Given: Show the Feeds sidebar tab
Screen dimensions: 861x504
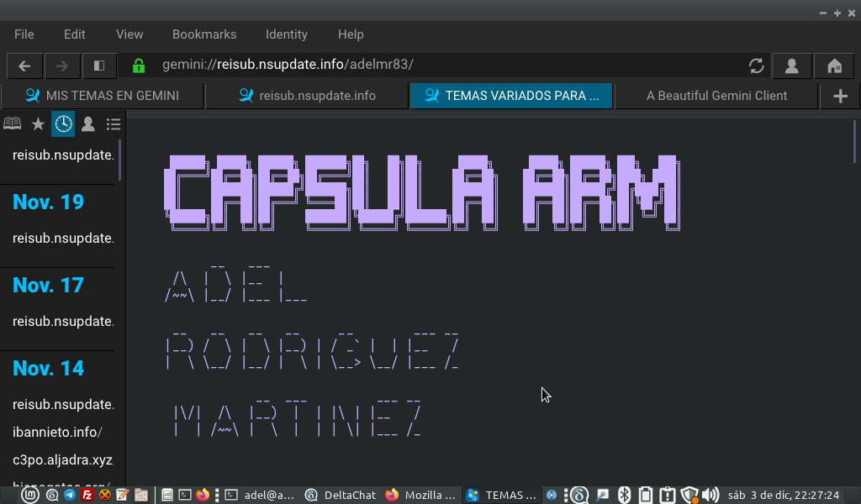Looking at the screenshot, I should click(13, 124).
